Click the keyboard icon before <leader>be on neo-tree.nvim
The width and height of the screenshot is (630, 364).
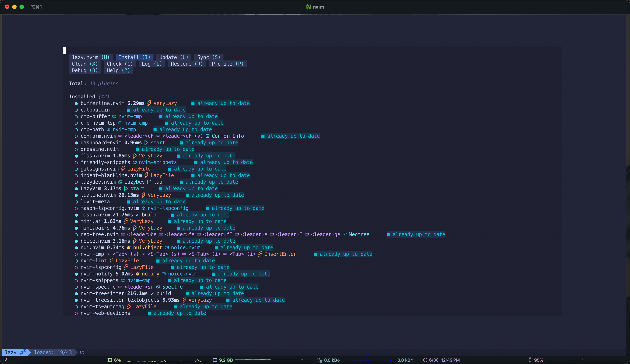click(123, 235)
